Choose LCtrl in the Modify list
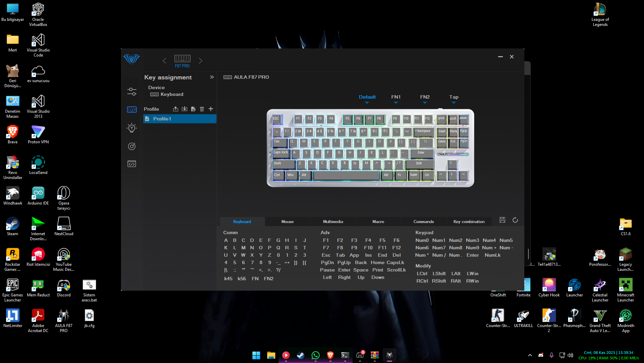Screen dimensions: 644x363 pos(422,274)
